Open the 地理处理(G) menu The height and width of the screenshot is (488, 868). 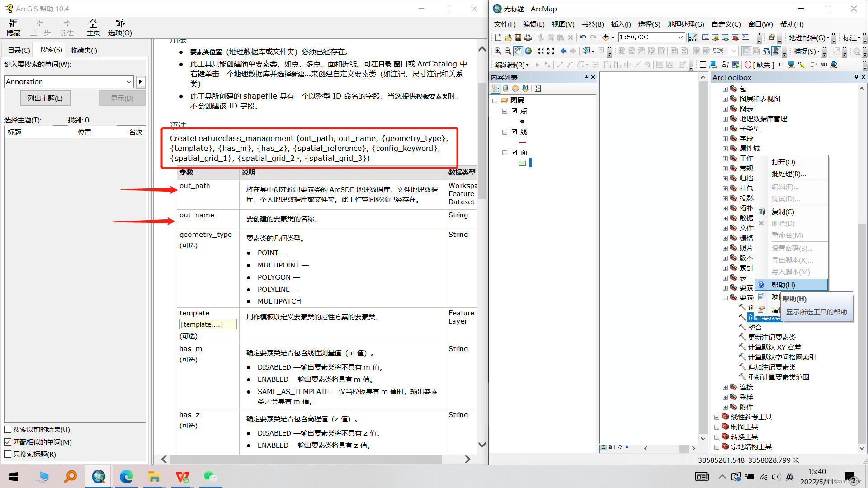(685, 24)
